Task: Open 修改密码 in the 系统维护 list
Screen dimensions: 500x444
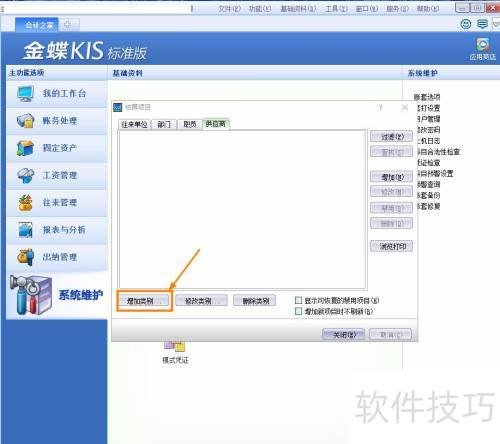Action: click(x=429, y=130)
